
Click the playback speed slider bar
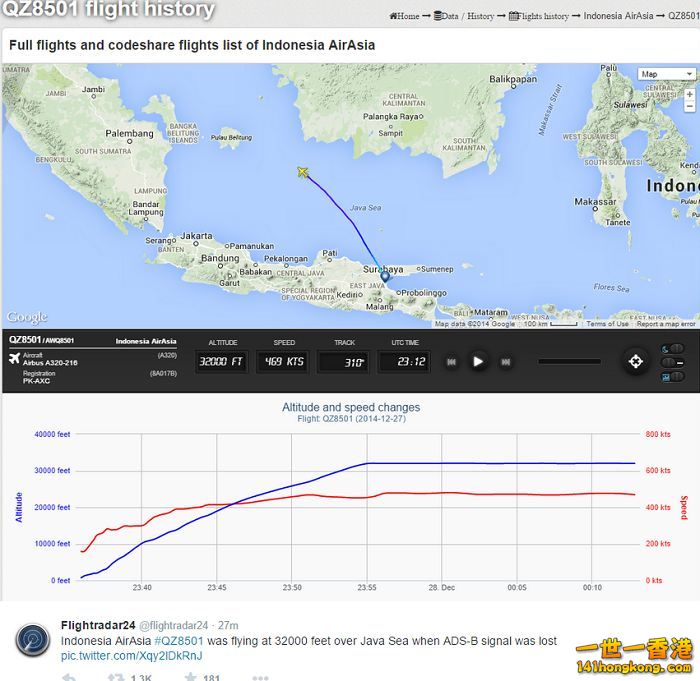pos(569,362)
